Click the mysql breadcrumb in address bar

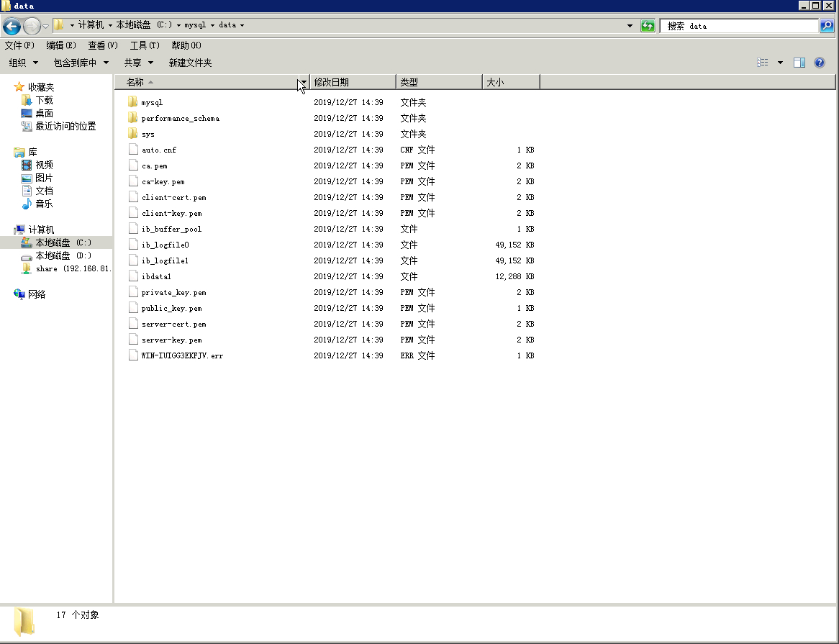coord(195,25)
